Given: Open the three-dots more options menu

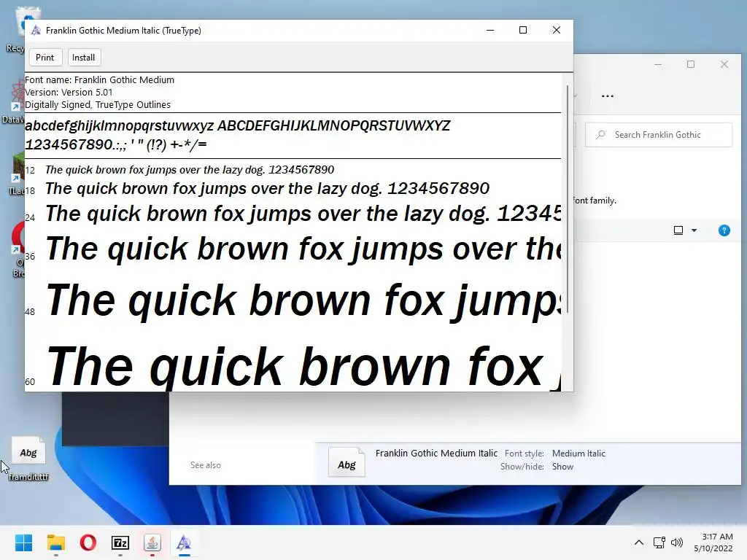Looking at the screenshot, I should [x=608, y=96].
